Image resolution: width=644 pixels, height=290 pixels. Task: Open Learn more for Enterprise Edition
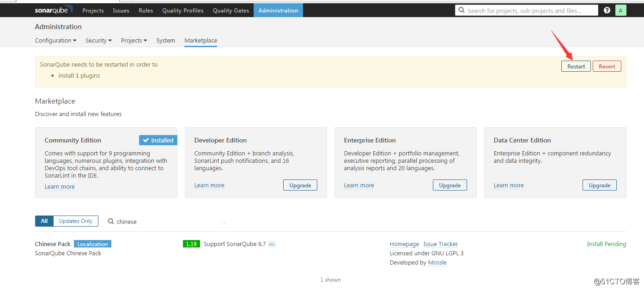click(359, 185)
